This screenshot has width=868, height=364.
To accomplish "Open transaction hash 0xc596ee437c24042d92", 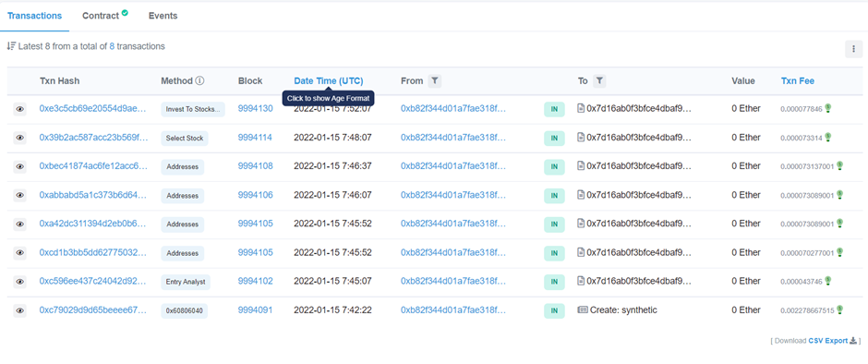I will coord(93,281).
